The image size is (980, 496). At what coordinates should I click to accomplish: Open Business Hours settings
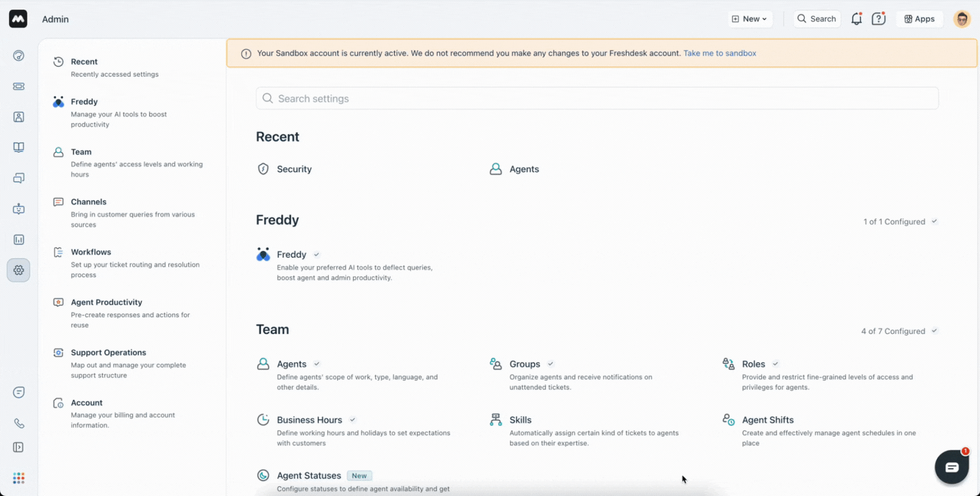[309, 420]
